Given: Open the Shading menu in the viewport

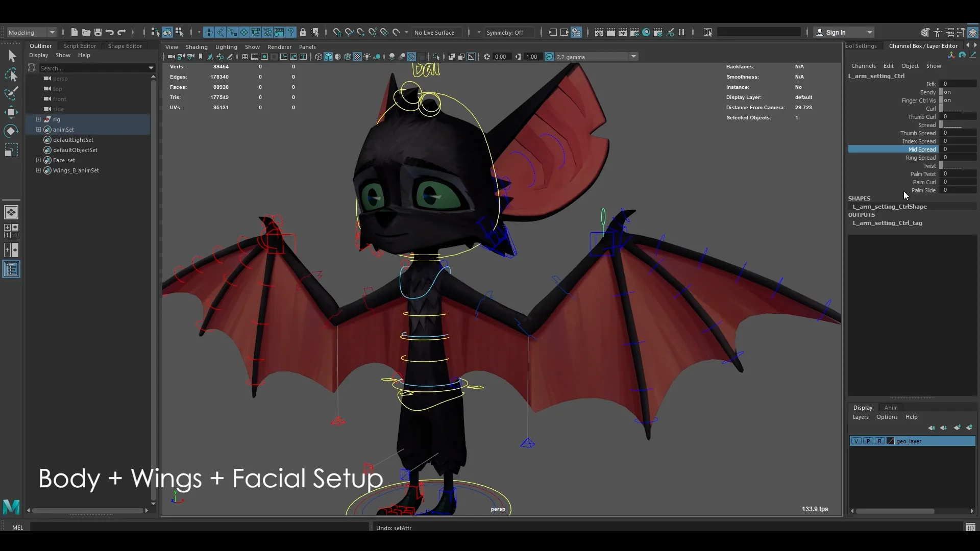Looking at the screenshot, I should [197, 47].
